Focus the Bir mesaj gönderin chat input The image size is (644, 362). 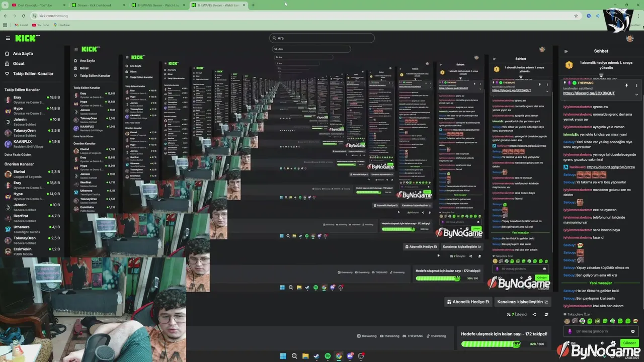601,331
